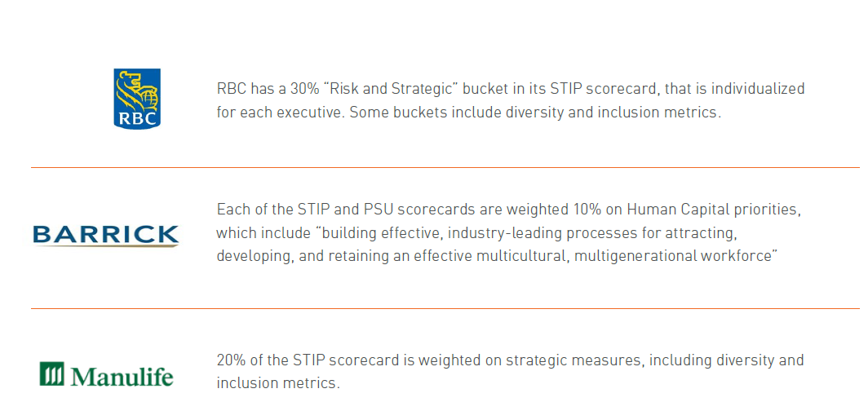Click the orange divider line below RBC section

point(445,167)
